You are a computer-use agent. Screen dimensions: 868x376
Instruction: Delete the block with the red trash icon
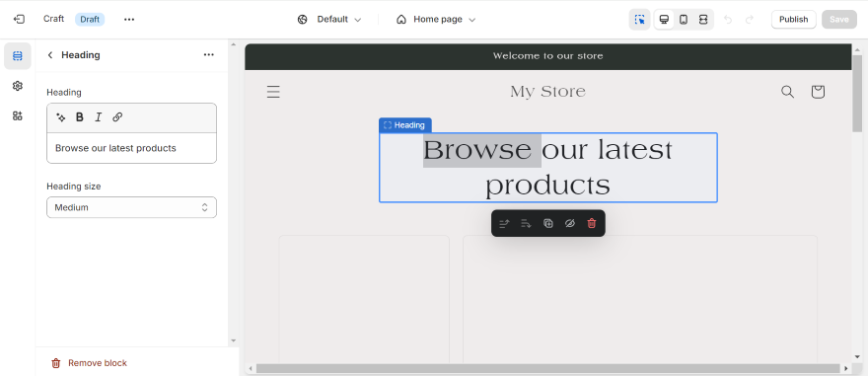point(592,224)
